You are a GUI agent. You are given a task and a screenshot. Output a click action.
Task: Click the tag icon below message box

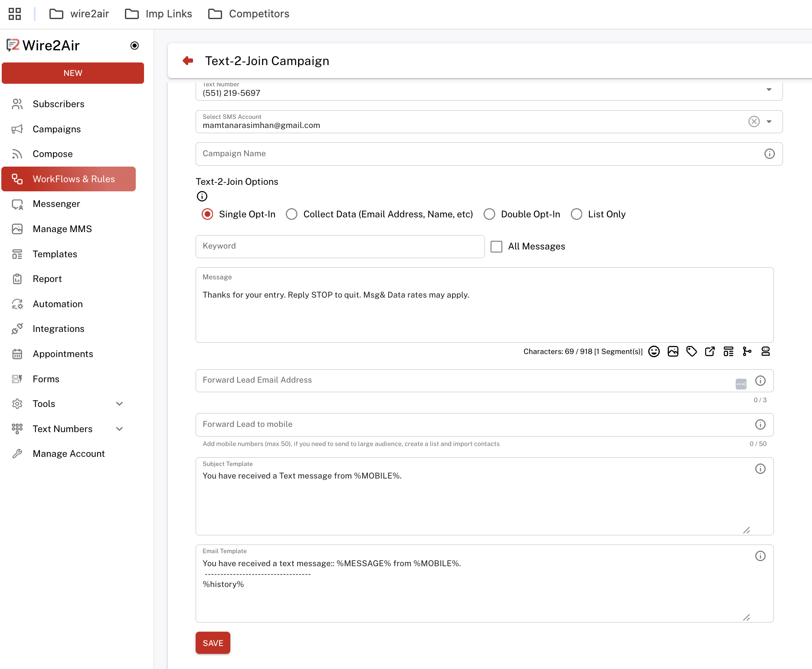691,351
